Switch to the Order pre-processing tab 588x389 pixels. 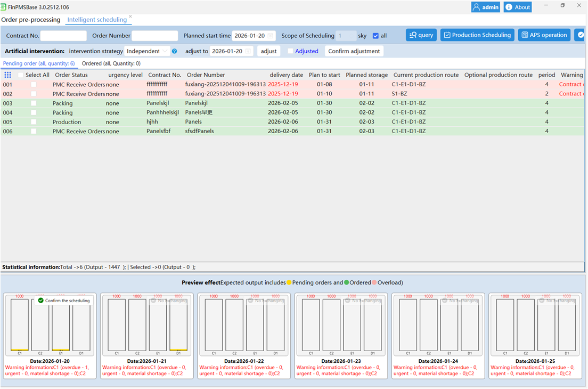click(31, 20)
